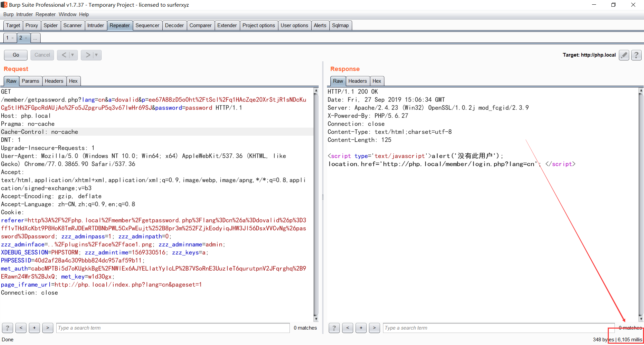Screen dimensions: 644x345
Task: Close Repeater tab 1 with its x
Action: click(13, 38)
